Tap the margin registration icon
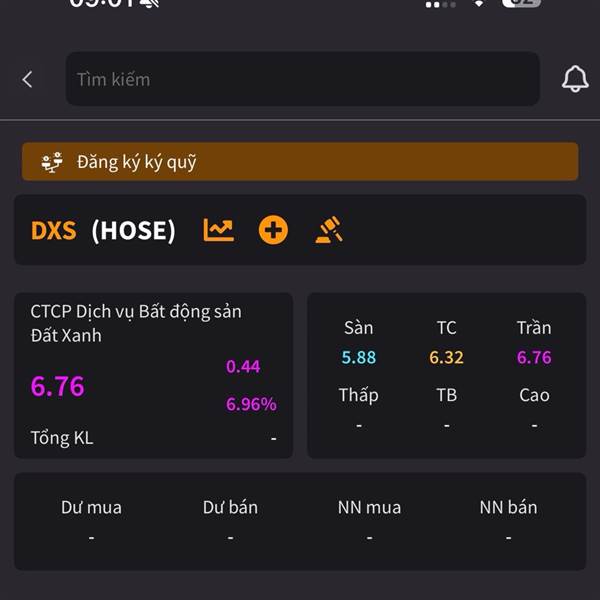Viewport: 600px width, 600px height. 52,162
